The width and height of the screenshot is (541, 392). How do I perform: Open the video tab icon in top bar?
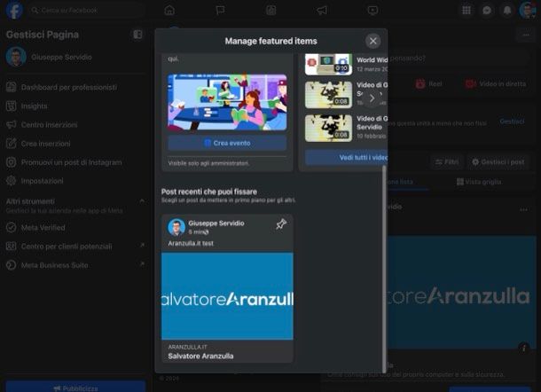point(372,11)
